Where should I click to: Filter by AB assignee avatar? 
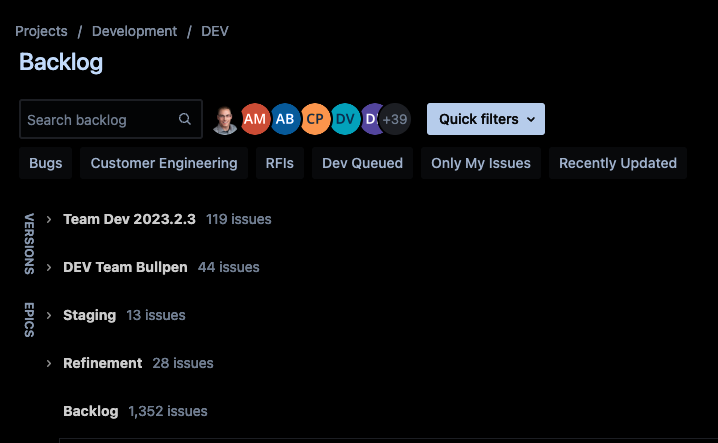point(285,119)
